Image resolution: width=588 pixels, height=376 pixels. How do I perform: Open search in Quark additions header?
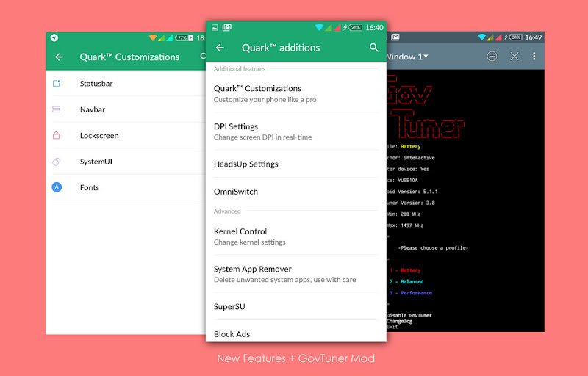374,47
